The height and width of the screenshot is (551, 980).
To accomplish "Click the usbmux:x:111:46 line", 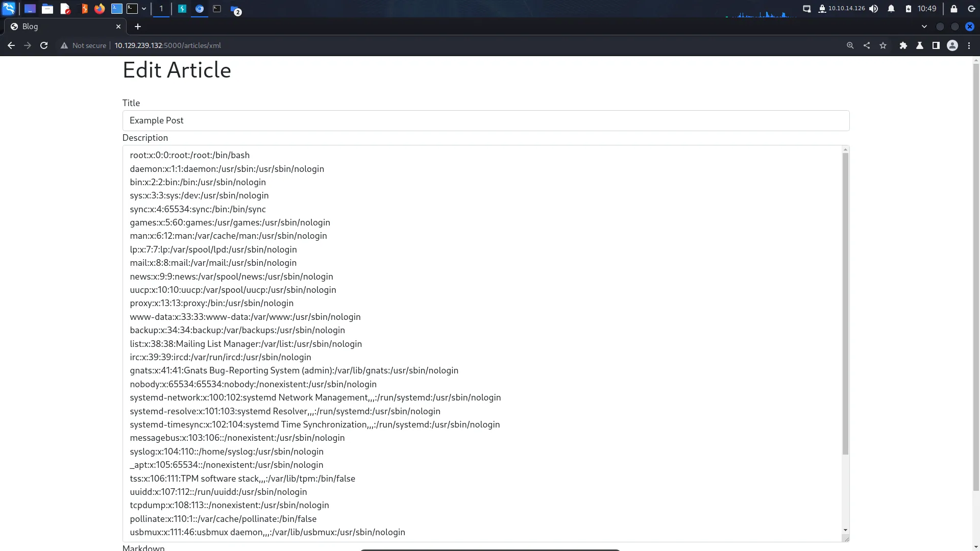I will click(267, 532).
